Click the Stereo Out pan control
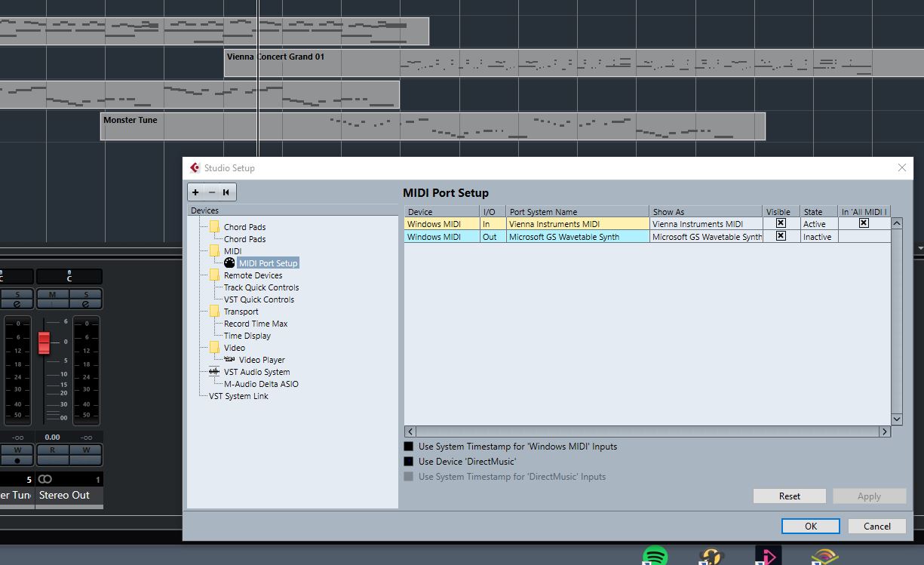Viewport: 924px width, 565px height. pyautogui.click(x=69, y=277)
